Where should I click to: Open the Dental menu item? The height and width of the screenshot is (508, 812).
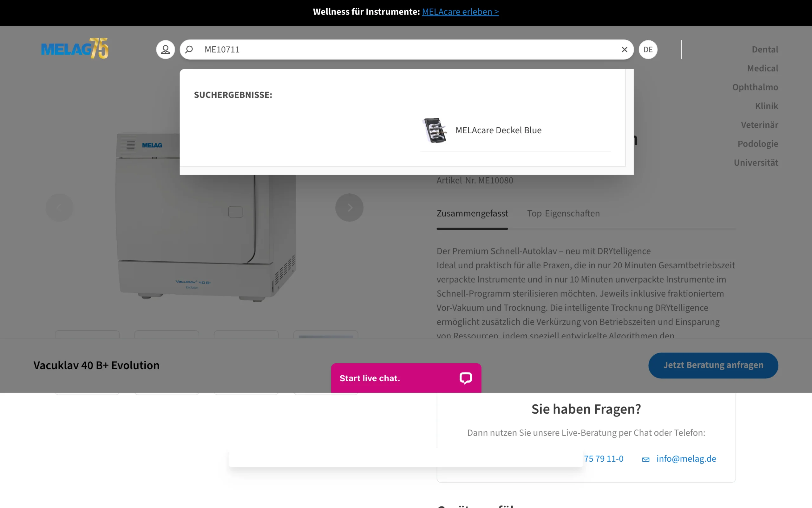pos(764,50)
